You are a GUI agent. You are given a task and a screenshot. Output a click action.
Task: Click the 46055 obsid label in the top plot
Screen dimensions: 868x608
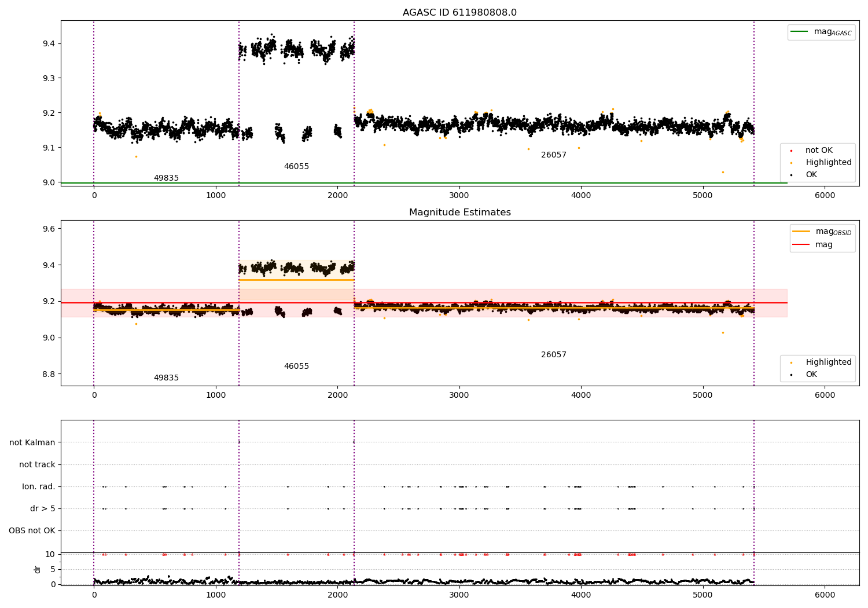tap(296, 167)
